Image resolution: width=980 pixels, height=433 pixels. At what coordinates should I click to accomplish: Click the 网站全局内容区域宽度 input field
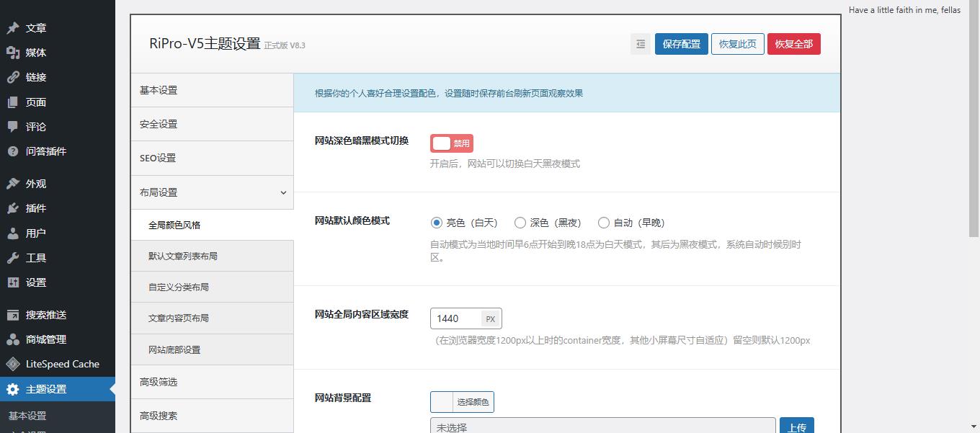click(x=456, y=318)
